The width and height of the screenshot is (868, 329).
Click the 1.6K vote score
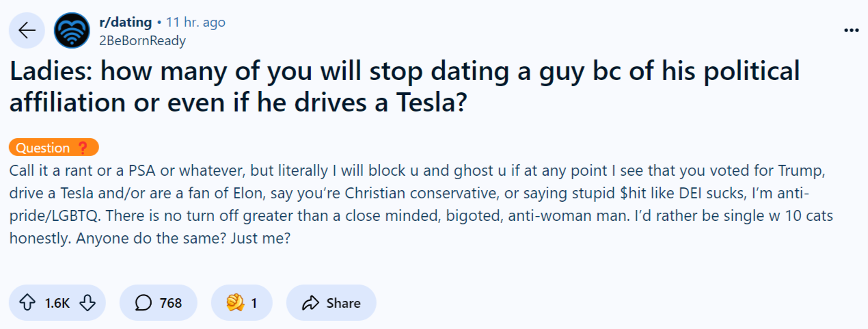tap(57, 302)
